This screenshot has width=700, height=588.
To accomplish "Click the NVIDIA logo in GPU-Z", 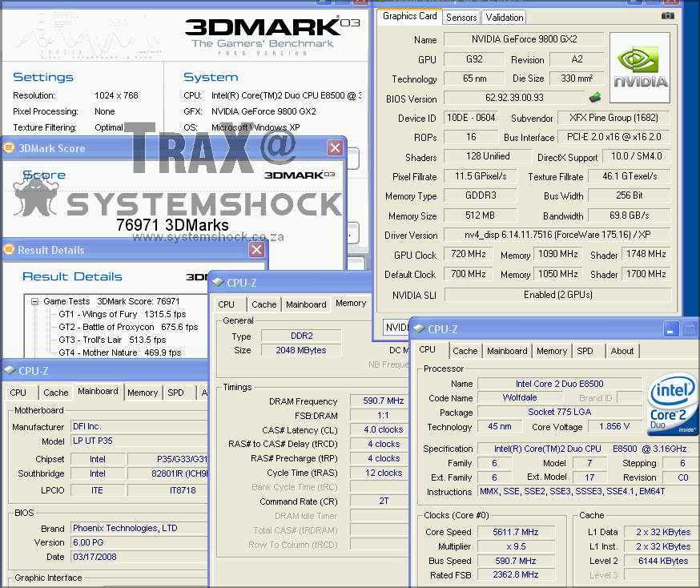I will coord(640,68).
